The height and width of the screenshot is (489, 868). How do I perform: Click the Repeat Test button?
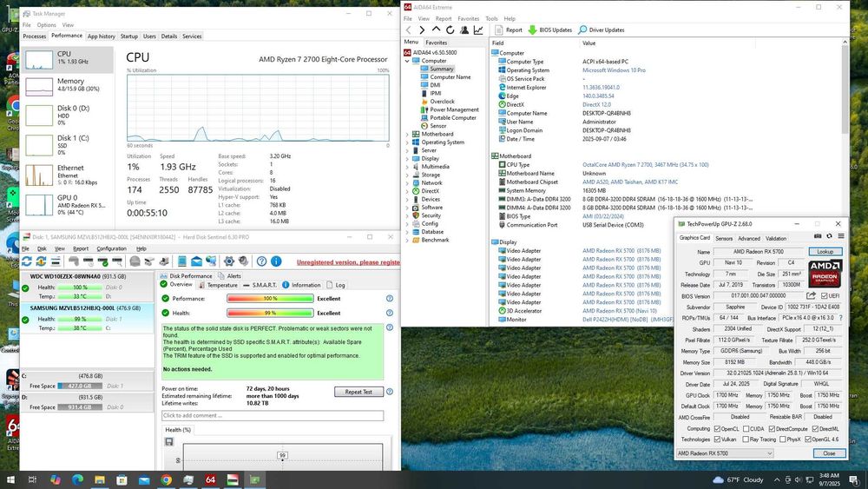(358, 392)
